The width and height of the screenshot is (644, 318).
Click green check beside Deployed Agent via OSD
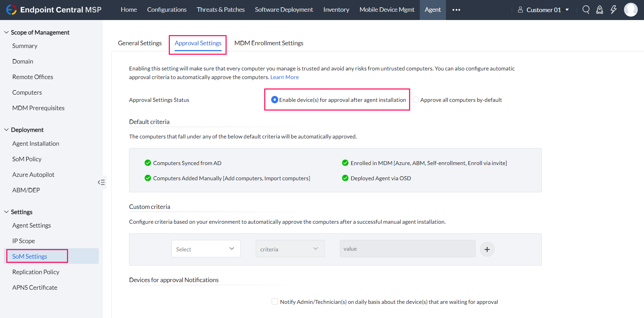tap(345, 178)
